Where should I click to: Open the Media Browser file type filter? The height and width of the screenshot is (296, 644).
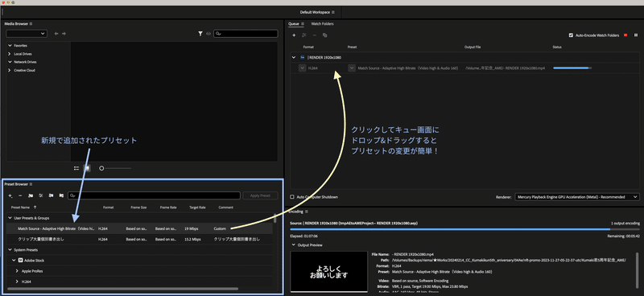tap(200, 34)
